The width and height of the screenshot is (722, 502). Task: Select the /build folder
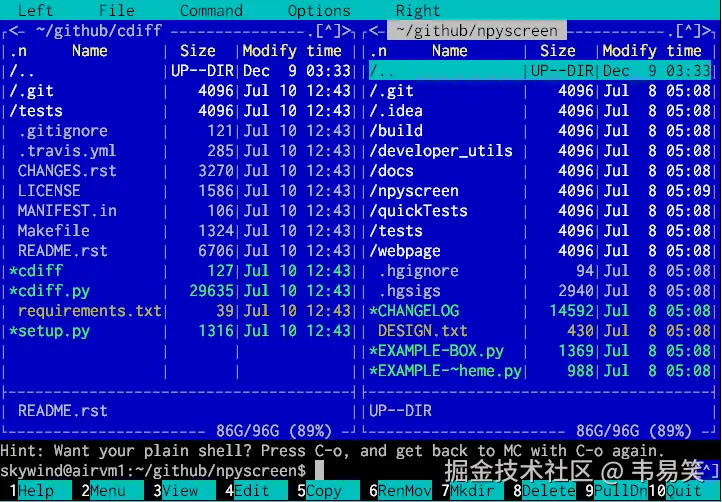pos(540,131)
